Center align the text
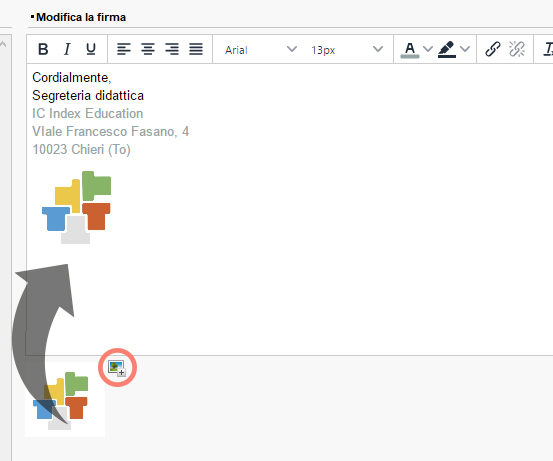553x461 pixels. tap(148, 49)
